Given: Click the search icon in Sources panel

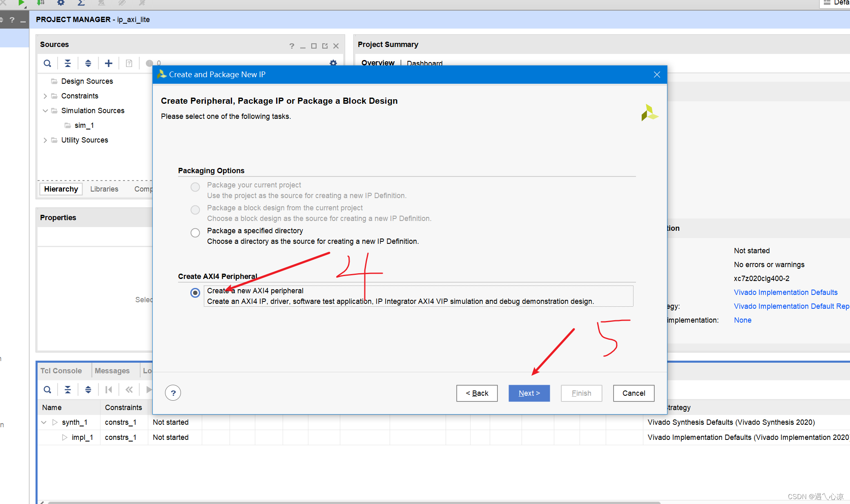Looking at the screenshot, I should (x=48, y=63).
